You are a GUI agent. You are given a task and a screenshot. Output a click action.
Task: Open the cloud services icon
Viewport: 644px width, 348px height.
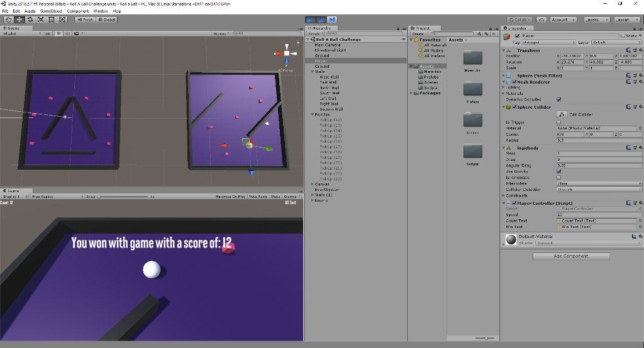[x=541, y=19]
